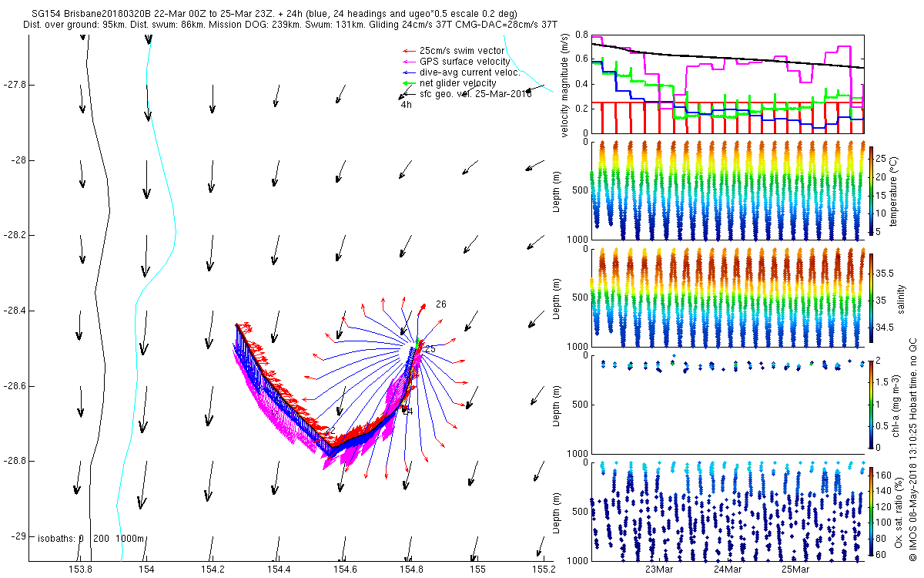Click the '26' track label on map
The height and width of the screenshot is (578, 924).
coord(441,304)
